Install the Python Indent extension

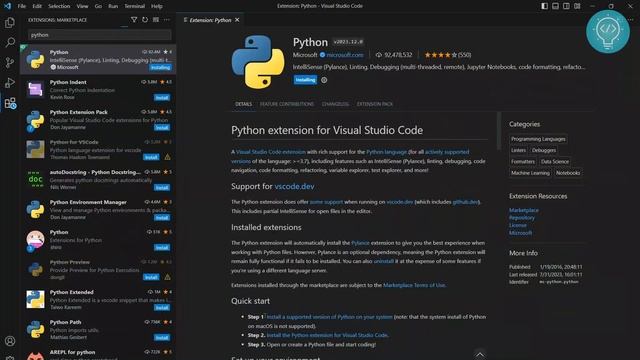(x=162, y=98)
